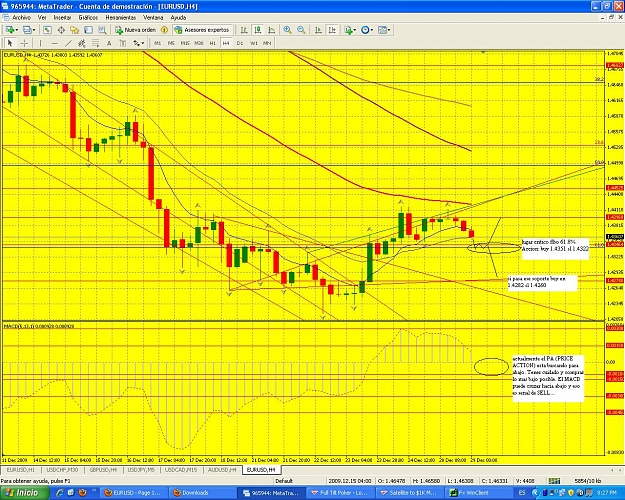Open the arrows objects dropdown arrow
This screenshot has width=625, height=500.
(x=143, y=43)
